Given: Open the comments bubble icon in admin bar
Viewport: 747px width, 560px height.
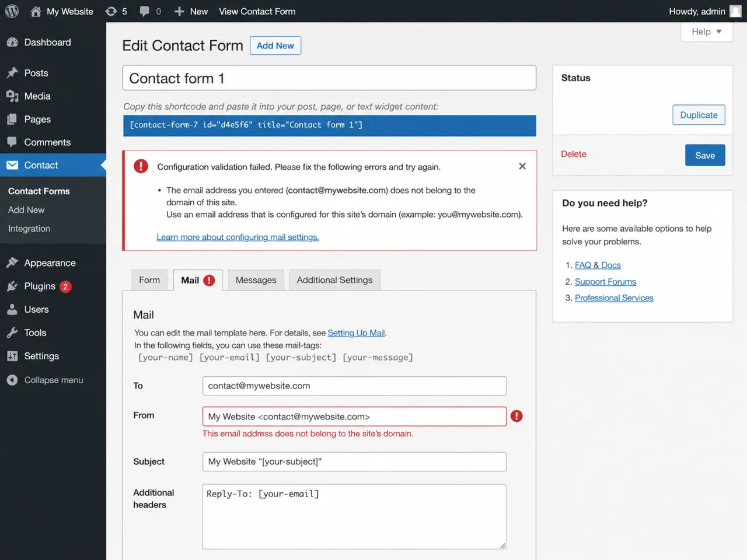Looking at the screenshot, I should tap(145, 11).
